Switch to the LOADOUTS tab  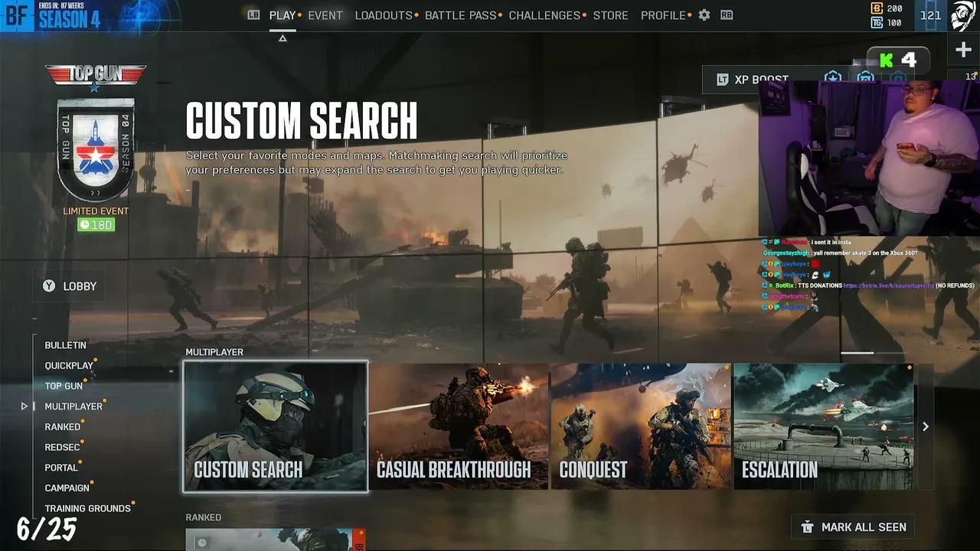click(384, 15)
